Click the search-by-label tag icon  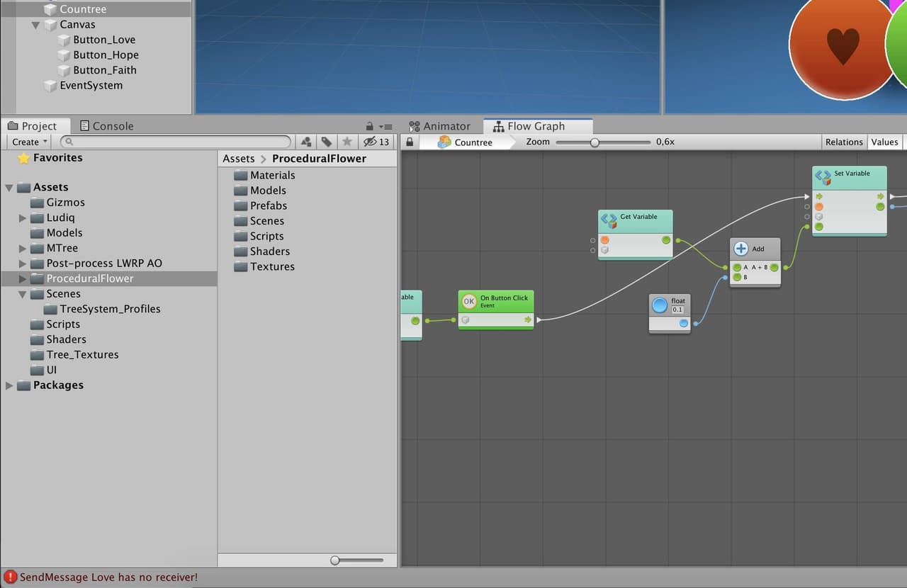click(326, 142)
